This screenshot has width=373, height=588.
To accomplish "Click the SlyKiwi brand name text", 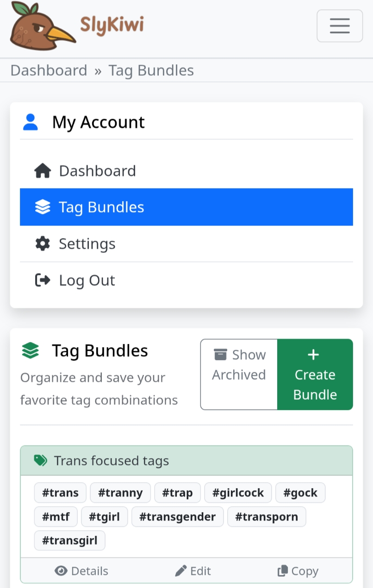I will [112, 25].
